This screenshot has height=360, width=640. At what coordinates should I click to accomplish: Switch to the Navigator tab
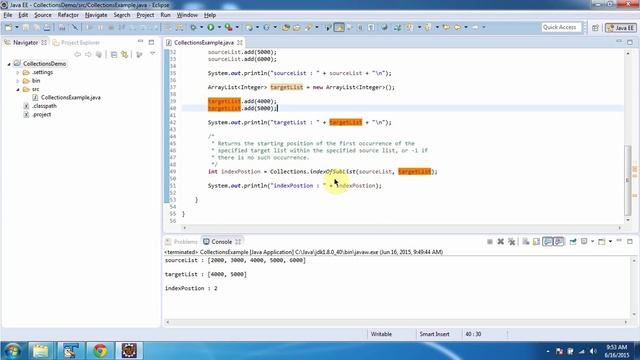tap(25, 42)
